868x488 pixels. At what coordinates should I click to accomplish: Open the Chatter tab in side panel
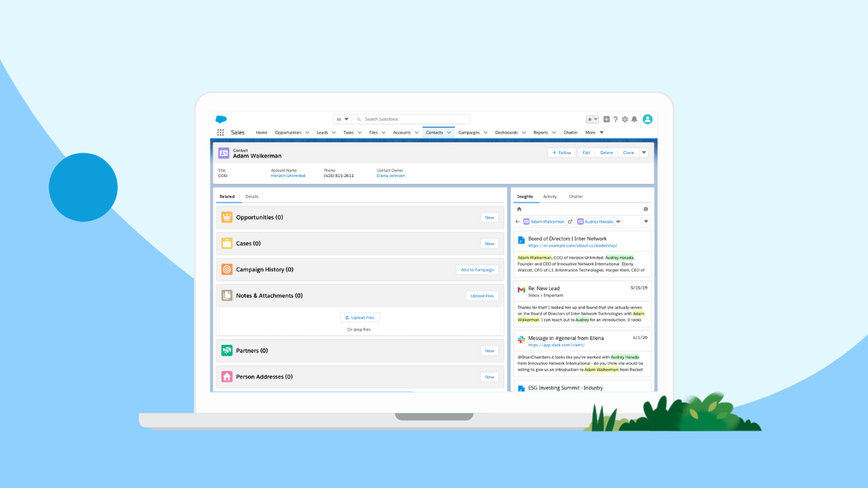[x=576, y=196]
